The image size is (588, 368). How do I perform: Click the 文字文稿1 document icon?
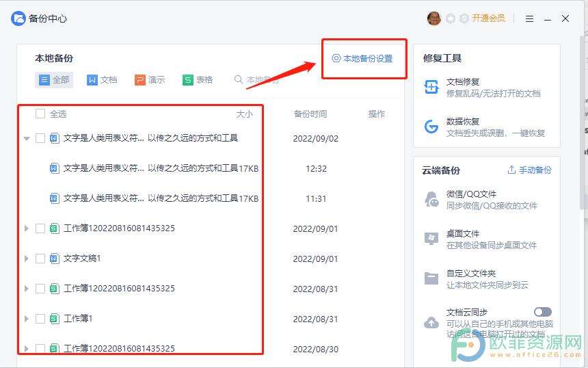pyautogui.click(x=55, y=259)
